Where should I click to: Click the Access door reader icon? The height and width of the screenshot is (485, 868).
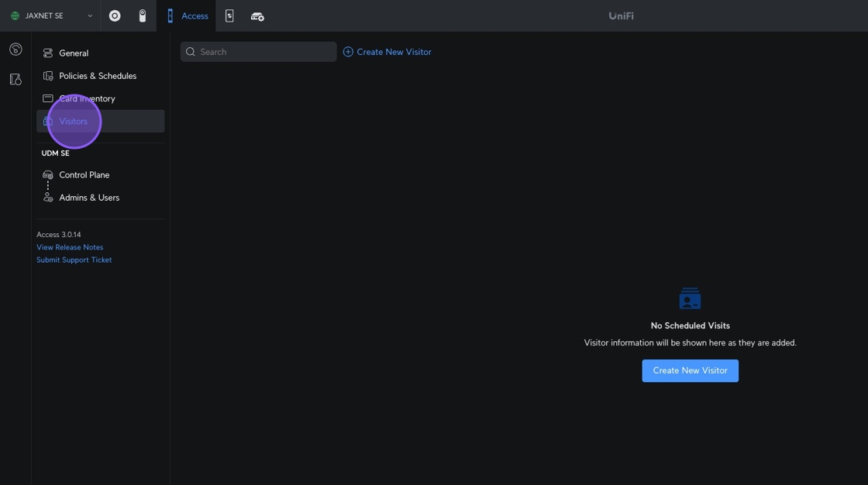click(x=170, y=15)
